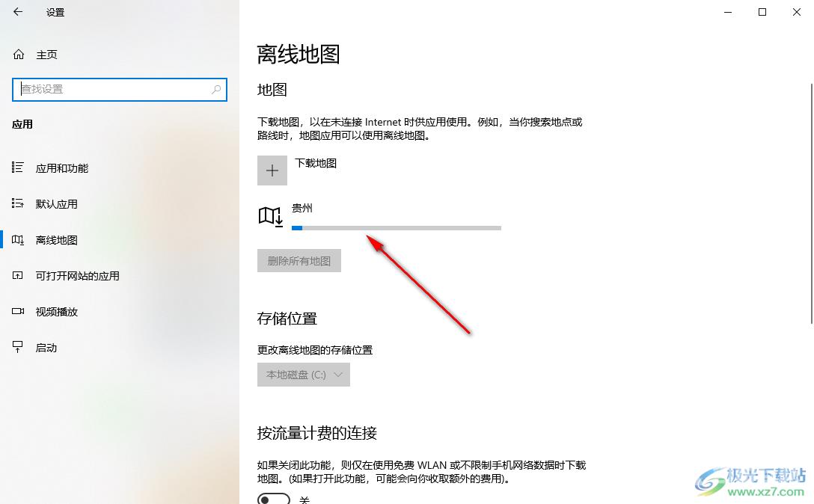Click the 下载地图 label
This screenshot has height=504, width=814.
click(316, 163)
